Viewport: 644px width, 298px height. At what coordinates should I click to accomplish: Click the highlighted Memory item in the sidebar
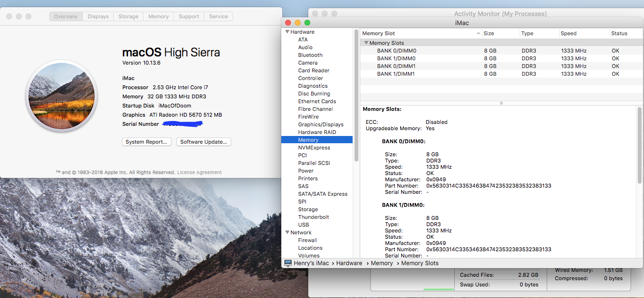pos(317,140)
